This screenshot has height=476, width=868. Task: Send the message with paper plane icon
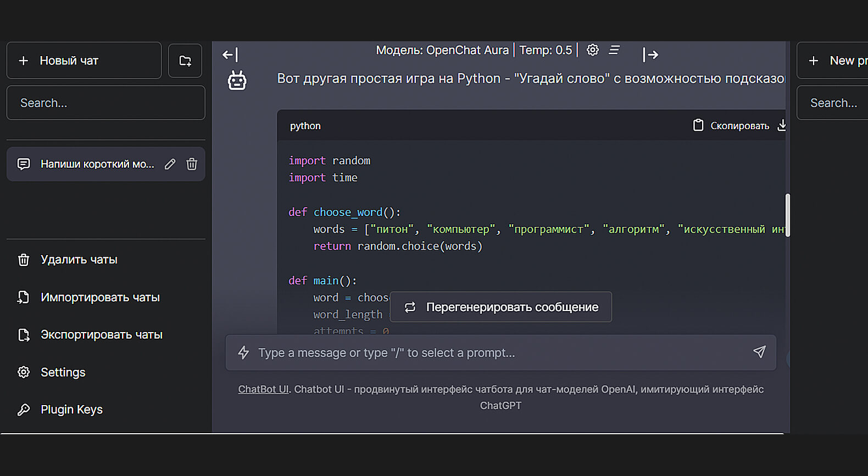click(x=759, y=352)
